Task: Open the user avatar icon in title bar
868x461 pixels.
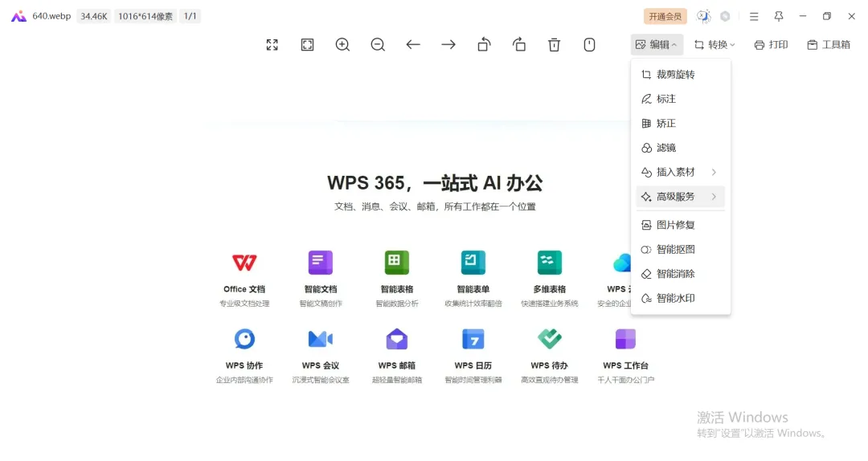Action: click(703, 17)
